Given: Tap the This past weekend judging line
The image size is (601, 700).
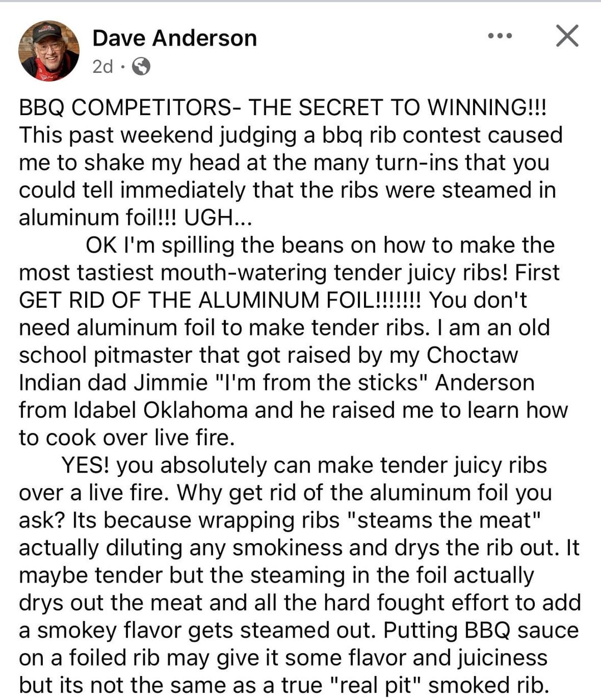Looking at the screenshot, I should coord(290,135).
